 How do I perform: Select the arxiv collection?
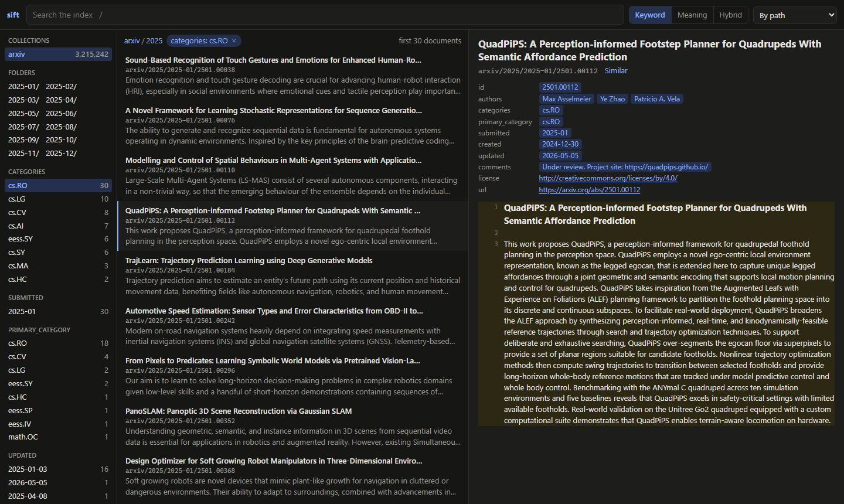pos(58,55)
